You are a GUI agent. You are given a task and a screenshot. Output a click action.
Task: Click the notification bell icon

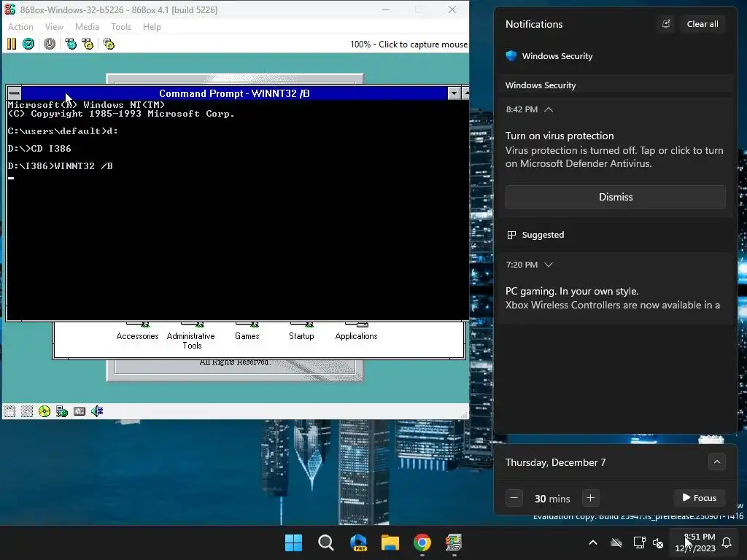click(727, 542)
